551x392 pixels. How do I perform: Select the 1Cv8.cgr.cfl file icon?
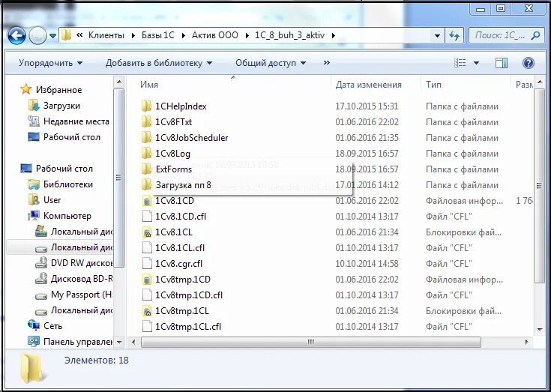click(x=147, y=263)
